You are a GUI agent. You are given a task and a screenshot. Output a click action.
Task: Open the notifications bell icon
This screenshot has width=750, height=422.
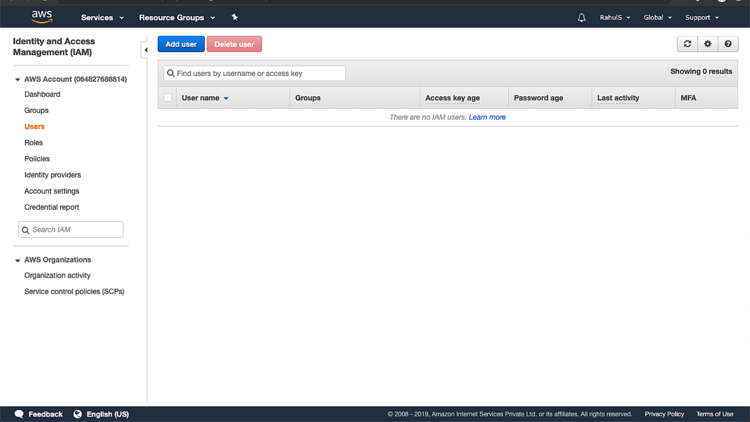pyautogui.click(x=581, y=17)
